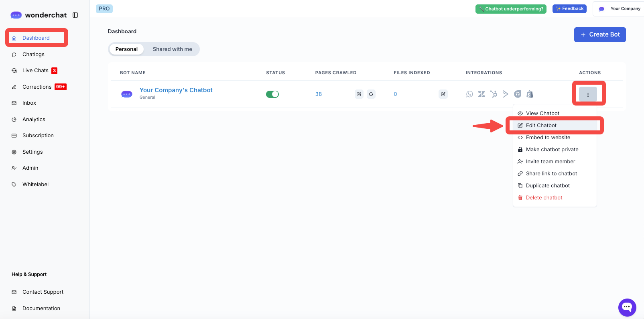This screenshot has height=319, width=644.
Task: Select Edit Chatbot from menu
Action: coord(541,126)
